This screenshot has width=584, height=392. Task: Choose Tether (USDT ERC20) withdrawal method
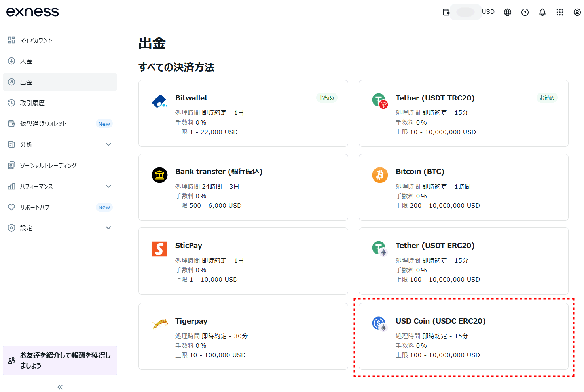coord(464,261)
